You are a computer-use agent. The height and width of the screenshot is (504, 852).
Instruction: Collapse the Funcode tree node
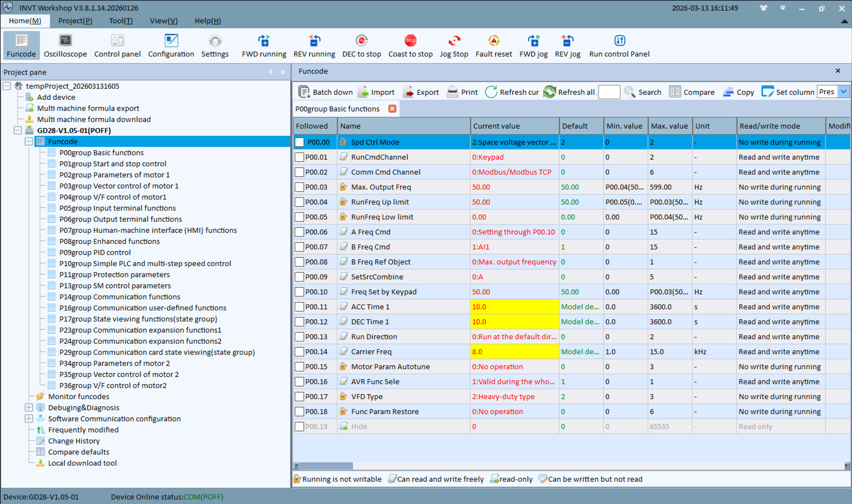point(29,142)
